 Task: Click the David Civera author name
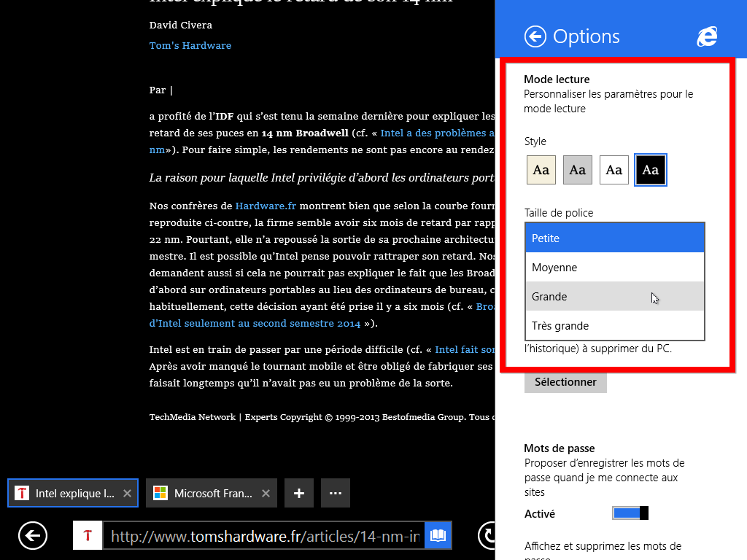pyautogui.click(x=181, y=26)
